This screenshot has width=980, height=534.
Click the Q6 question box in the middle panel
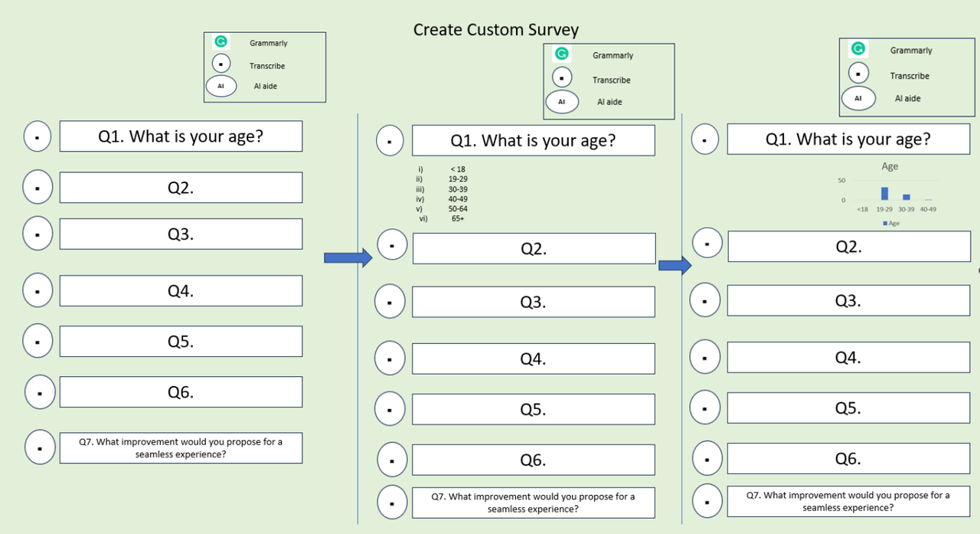533,460
